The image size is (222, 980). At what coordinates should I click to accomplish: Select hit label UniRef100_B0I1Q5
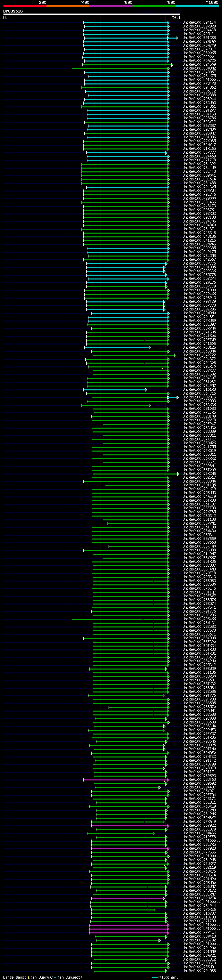tap(199, 485)
